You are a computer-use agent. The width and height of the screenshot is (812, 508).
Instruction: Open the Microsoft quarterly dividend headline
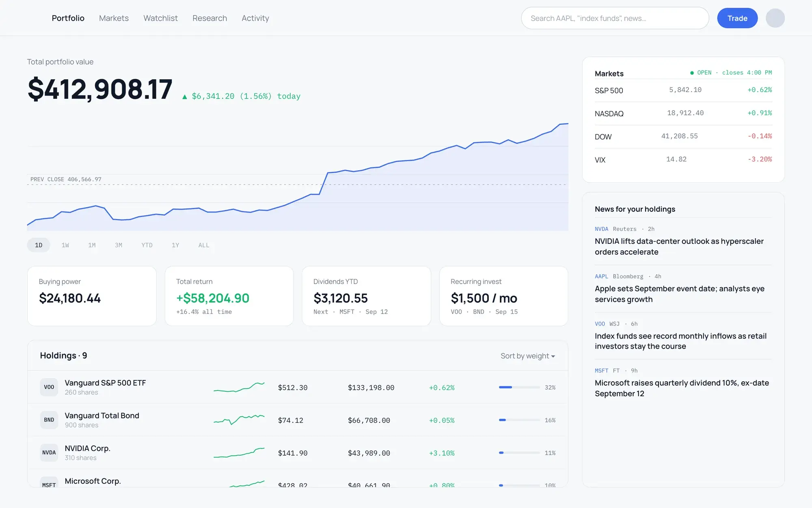coord(682,388)
